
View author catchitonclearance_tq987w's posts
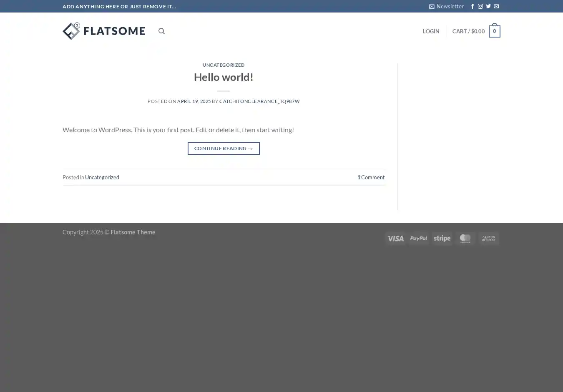259,101
